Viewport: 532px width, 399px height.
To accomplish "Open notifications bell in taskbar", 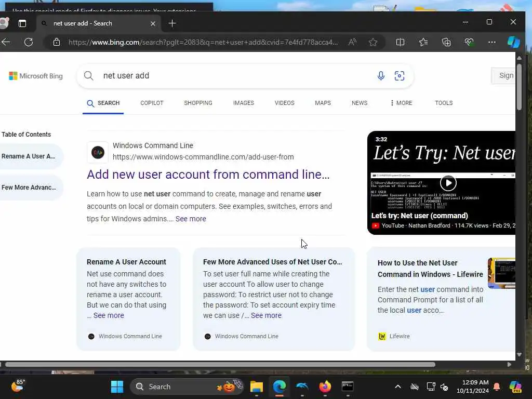I will 497,387.
